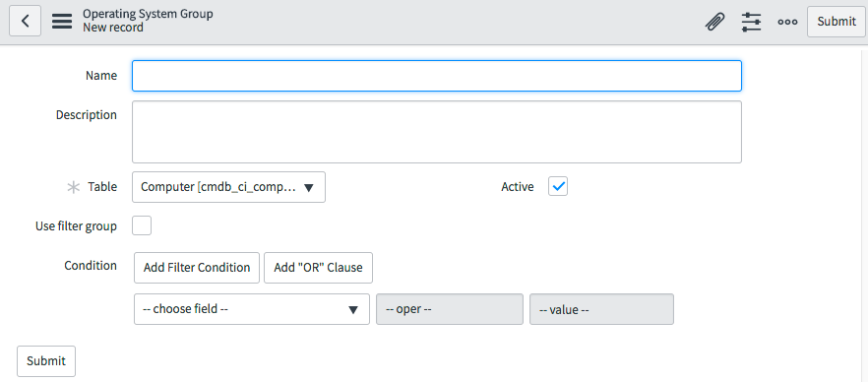Open the Table dropdown for Computer
This screenshot has width=868, height=382.
pos(228,187)
